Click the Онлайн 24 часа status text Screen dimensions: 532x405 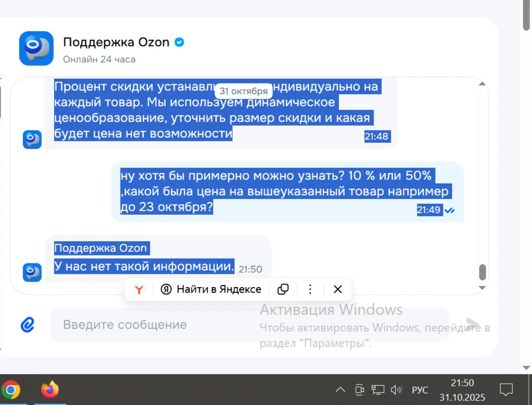tap(99, 59)
